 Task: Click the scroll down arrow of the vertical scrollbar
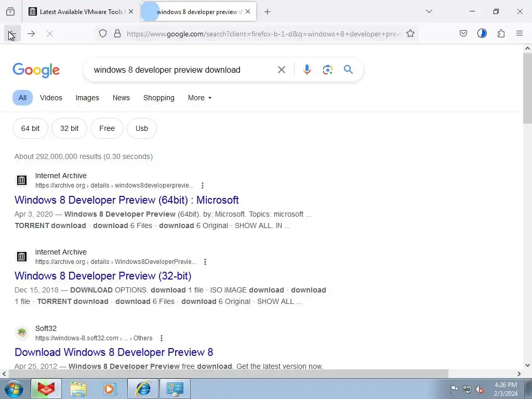[x=527, y=365]
